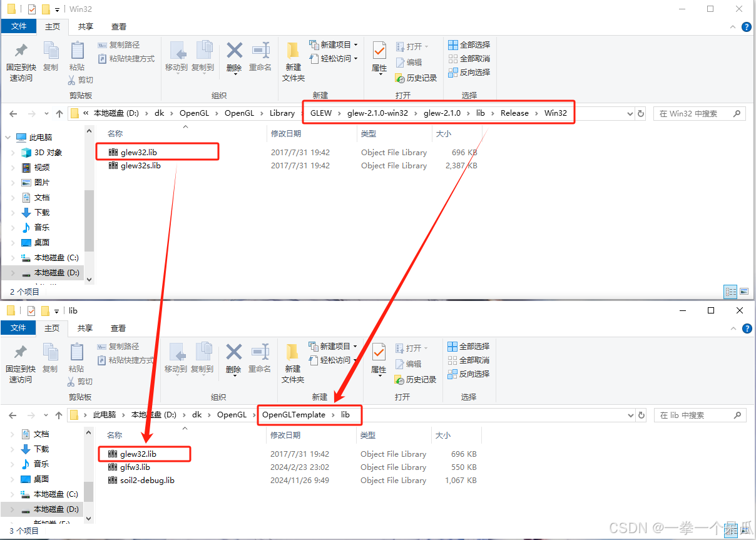Click the 历史记录 (History) icon
The image size is (756, 540).
click(x=416, y=78)
